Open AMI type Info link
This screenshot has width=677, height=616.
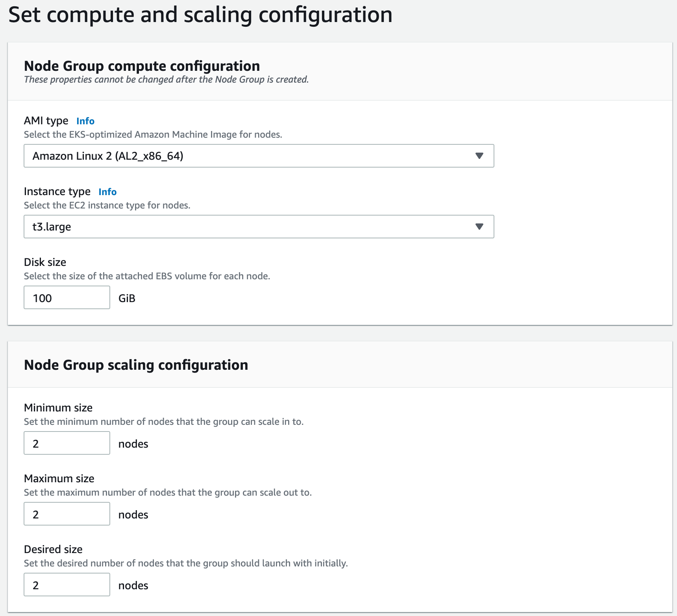[85, 121]
